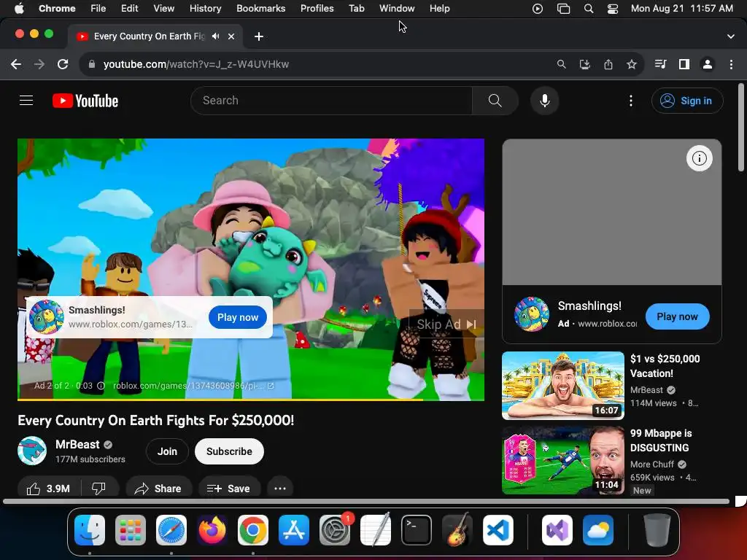Go to the YouTube home logo
Image resolution: width=747 pixels, height=560 pixels.
tap(85, 101)
